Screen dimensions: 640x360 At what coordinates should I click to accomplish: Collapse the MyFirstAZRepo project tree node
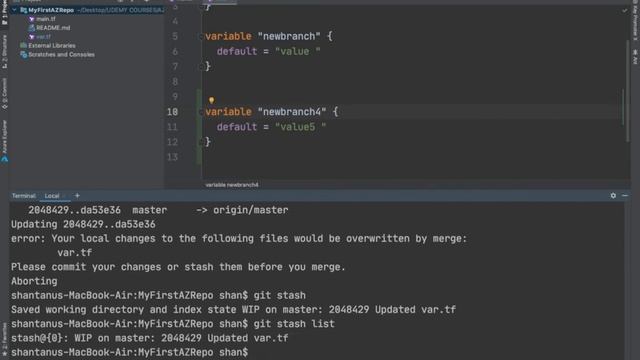[x=14, y=10]
